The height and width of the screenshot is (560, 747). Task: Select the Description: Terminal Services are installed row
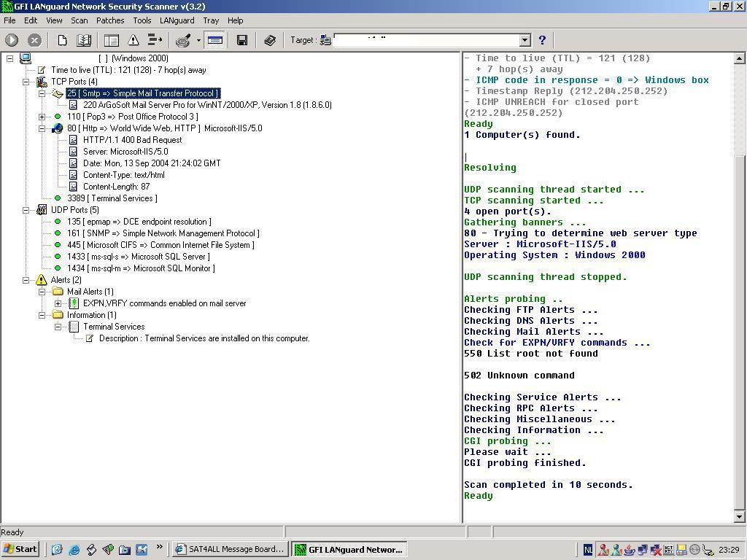pyautogui.click(x=204, y=338)
